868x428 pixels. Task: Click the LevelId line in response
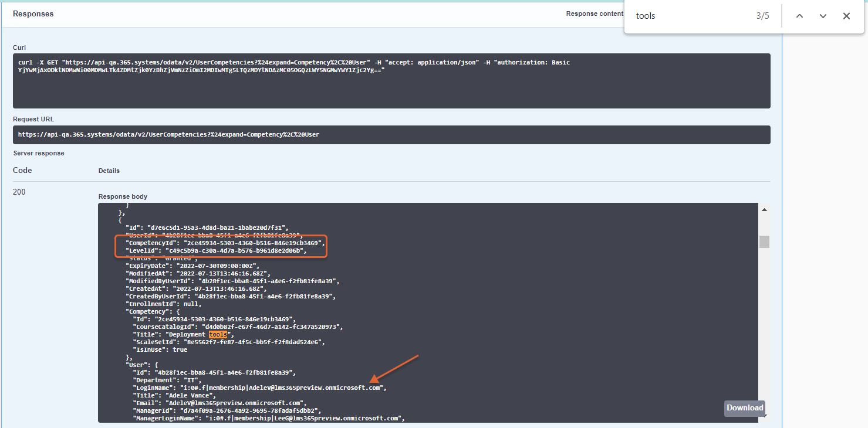point(216,251)
